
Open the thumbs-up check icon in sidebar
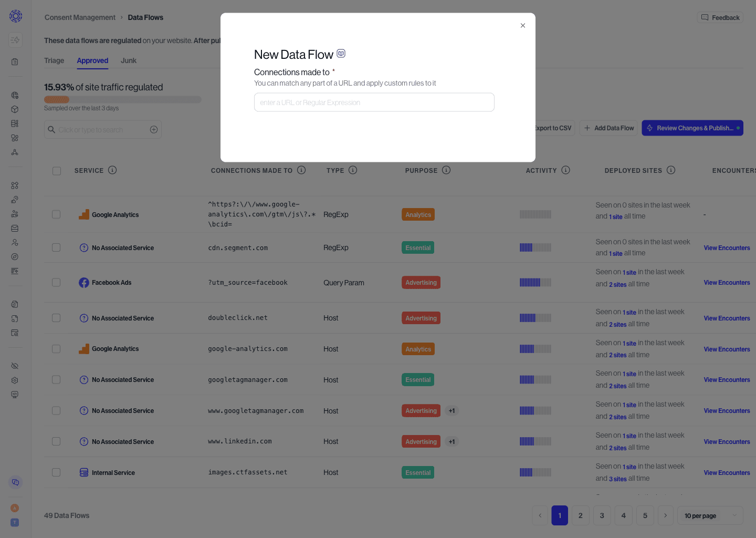15,200
